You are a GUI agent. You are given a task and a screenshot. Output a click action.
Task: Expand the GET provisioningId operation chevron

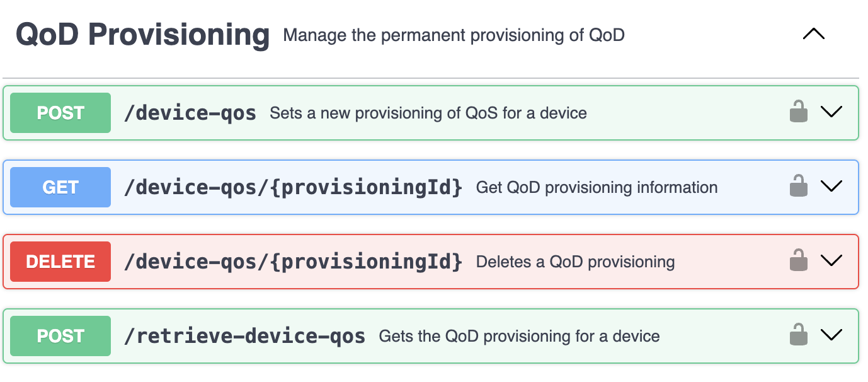click(x=831, y=187)
